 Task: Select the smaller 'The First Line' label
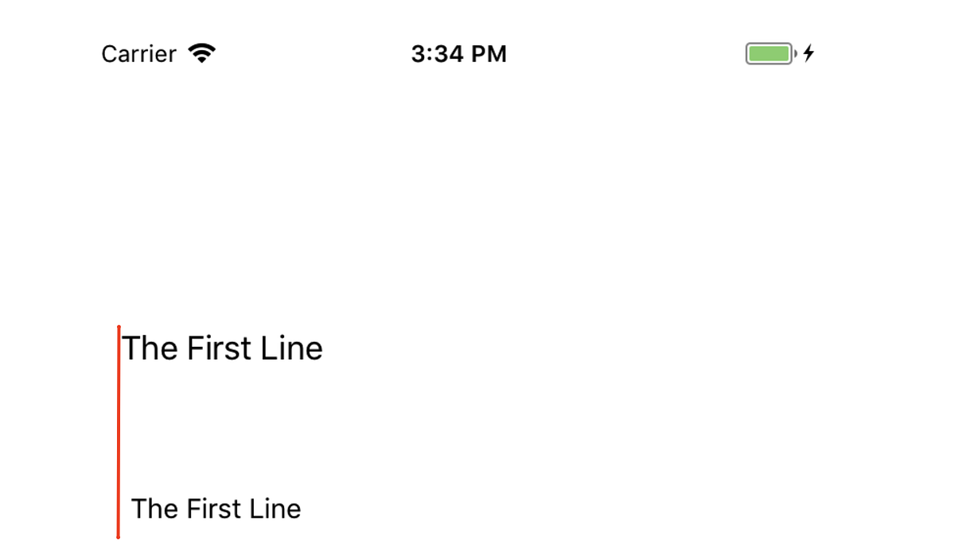tap(216, 508)
